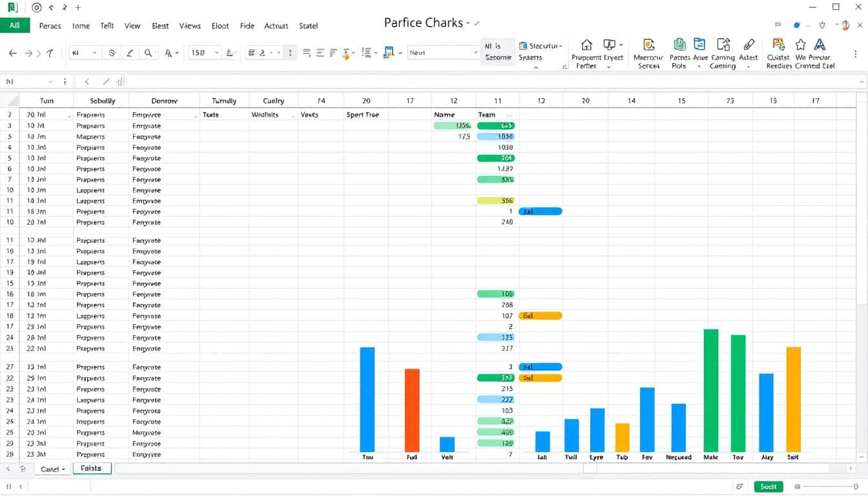Click the circled slash icon in toolbar
Image resolution: width=868 pixels, height=496 pixels.
[x=112, y=53]
